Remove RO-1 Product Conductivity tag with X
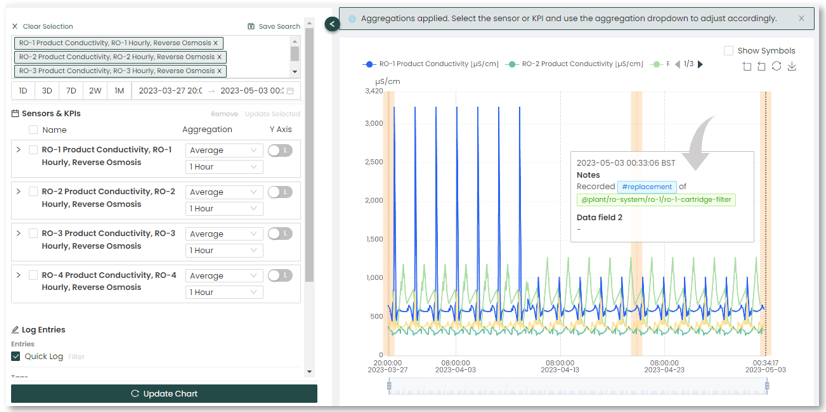The height and width of the screenshot is (412, 826). coord(215,43)
